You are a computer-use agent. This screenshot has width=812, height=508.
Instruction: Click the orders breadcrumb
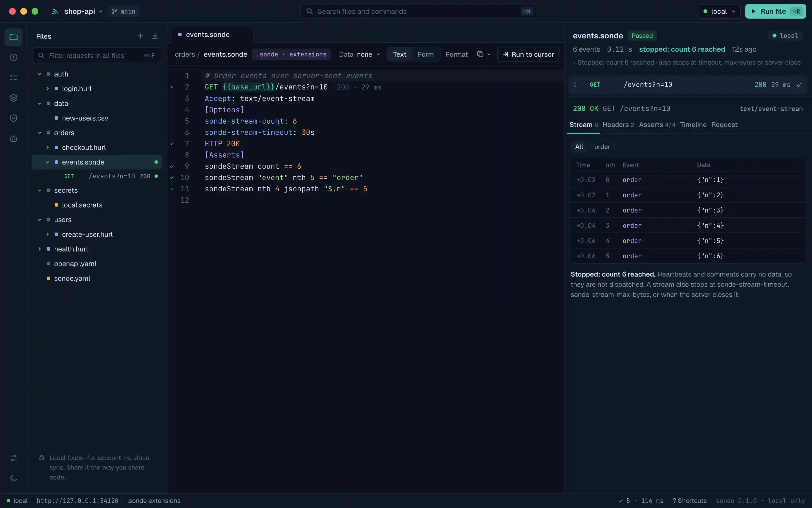pos(185,54)
